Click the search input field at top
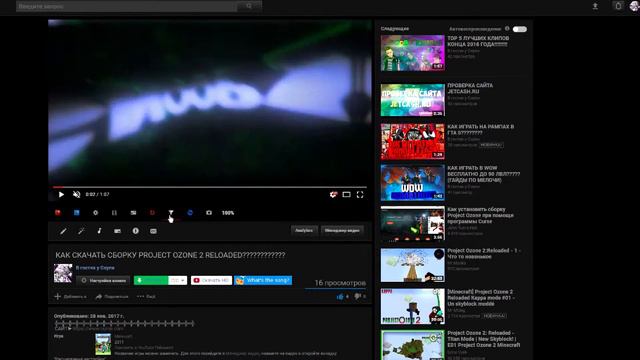 click(x=126, y=6)
